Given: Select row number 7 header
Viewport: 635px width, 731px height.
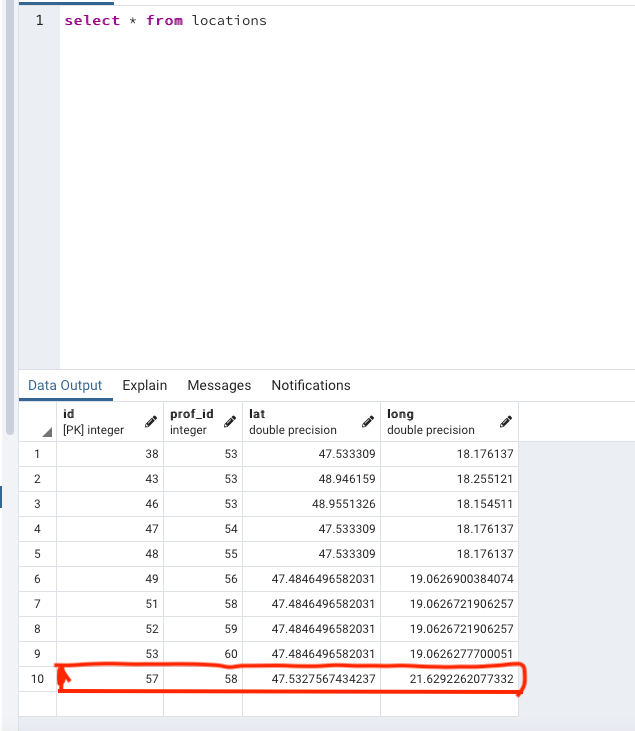Looking at the screenshot, I should pyautogui.click(x=37, y=604).
